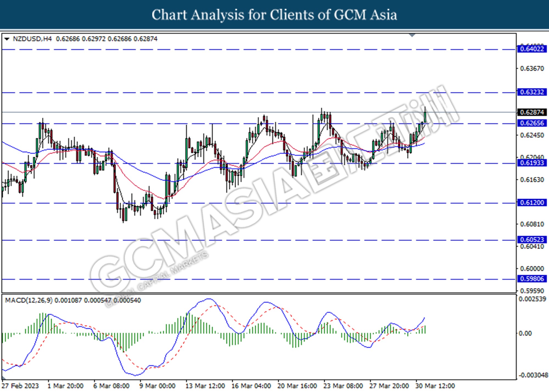
Task: Click the 13 Mar 12:00 time label
Action: coord(205,386)
